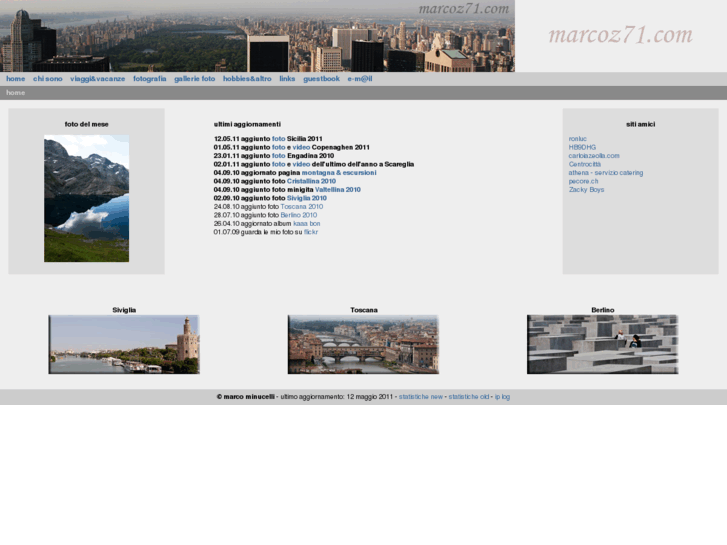Click the Toscana caption text
Image resolution: width=727 pixels, height=545 pixels.
[x=364, y=310]
